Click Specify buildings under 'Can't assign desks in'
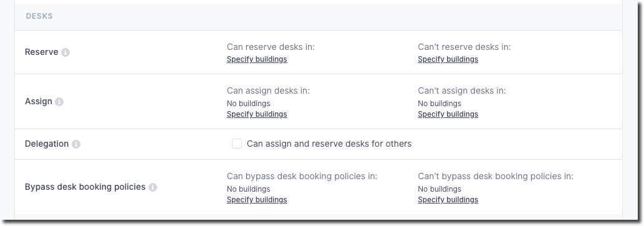The image size is (644, 226). click(x=448, y=114)
